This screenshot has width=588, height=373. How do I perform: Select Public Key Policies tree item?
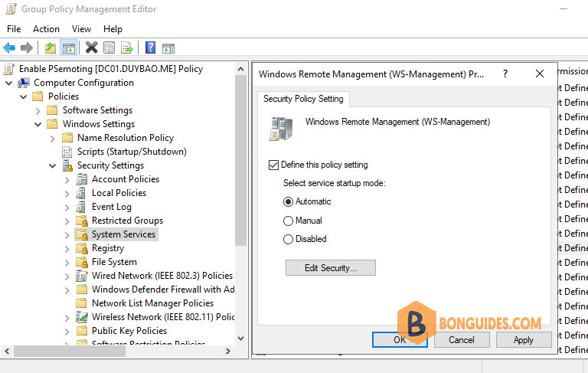[129, 331]
